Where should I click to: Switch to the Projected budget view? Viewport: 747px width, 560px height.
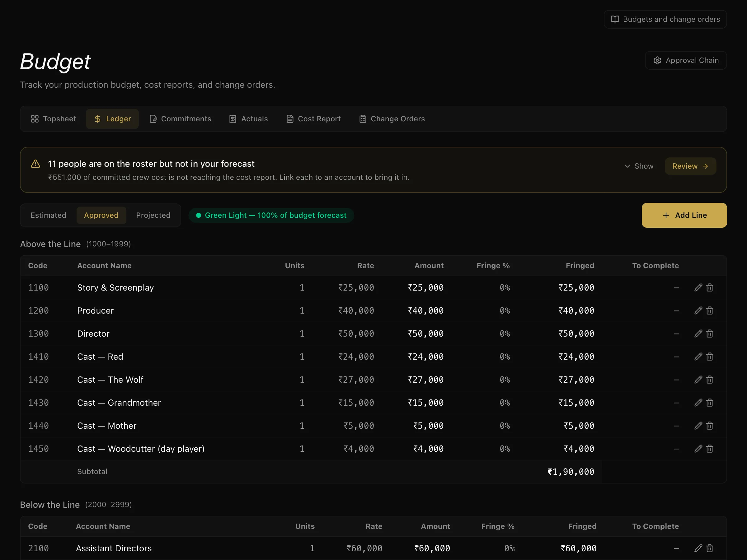(x=153, y=215)
